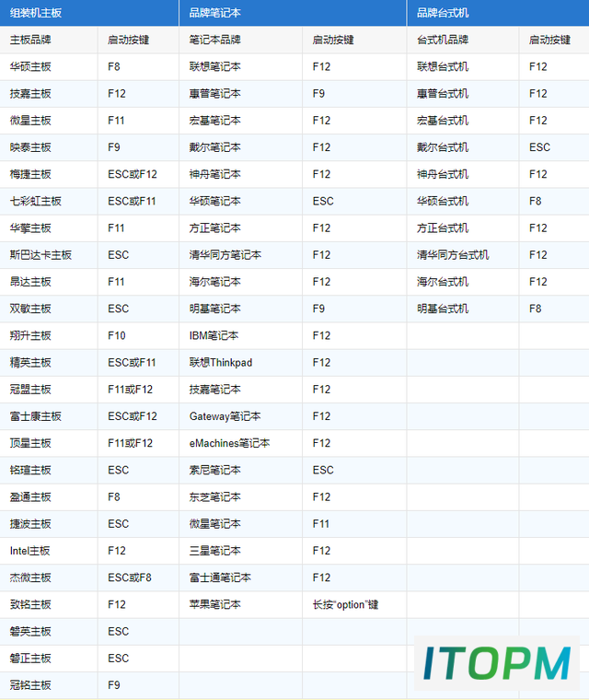Select the 神舟笔记本 cell

[240, 175]
